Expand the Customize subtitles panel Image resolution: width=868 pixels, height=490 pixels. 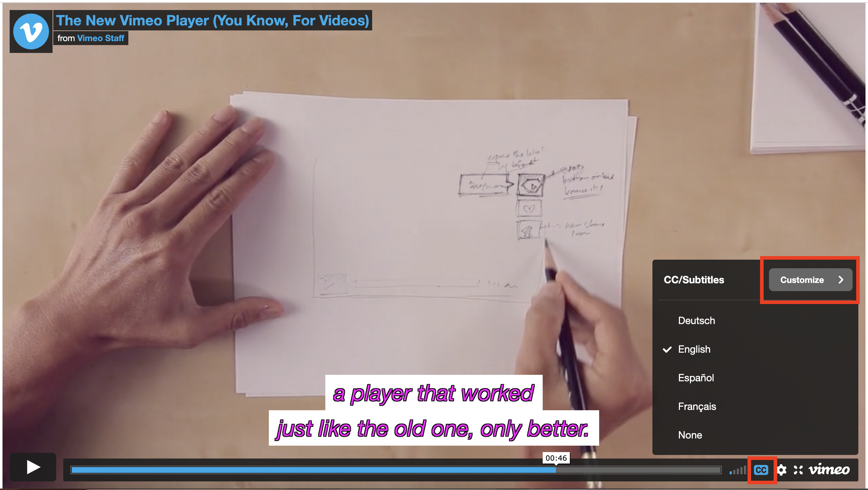pos(810,280)
